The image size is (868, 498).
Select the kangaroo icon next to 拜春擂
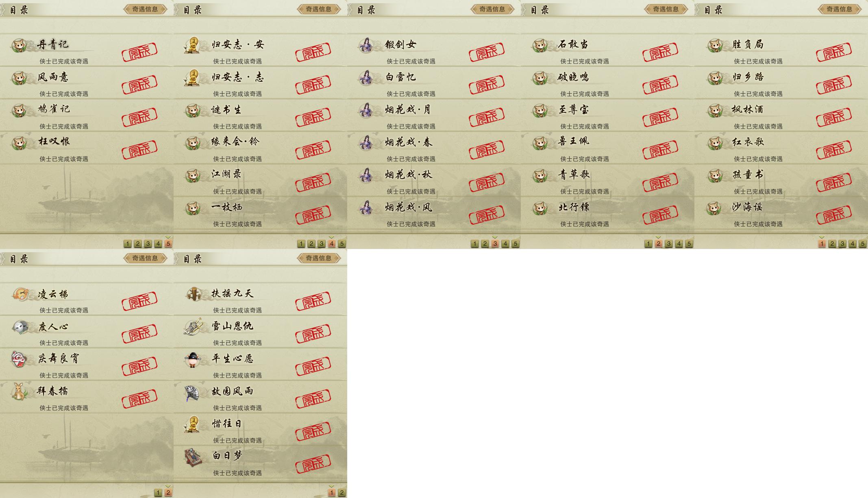pyautogui.click(x=19, y=391)
